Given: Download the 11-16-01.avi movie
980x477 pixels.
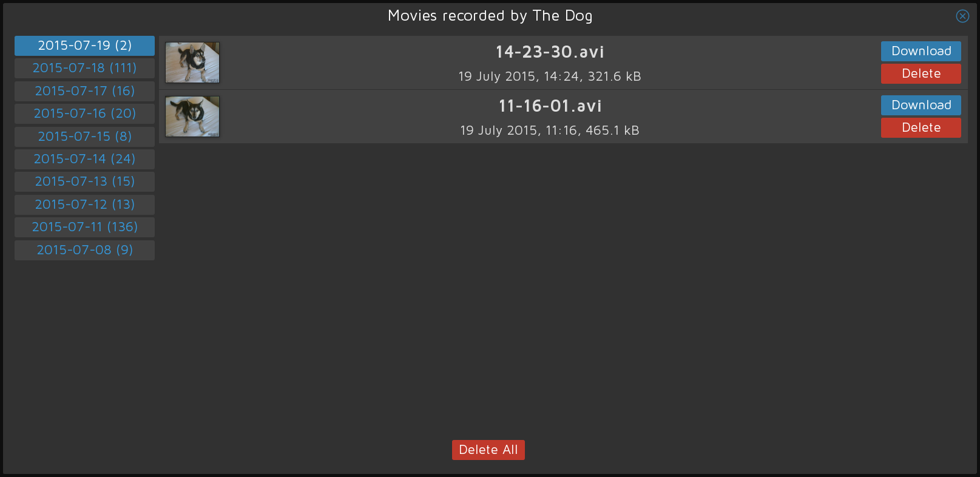Looking at the screenshot, I should [x=921, y=105].
